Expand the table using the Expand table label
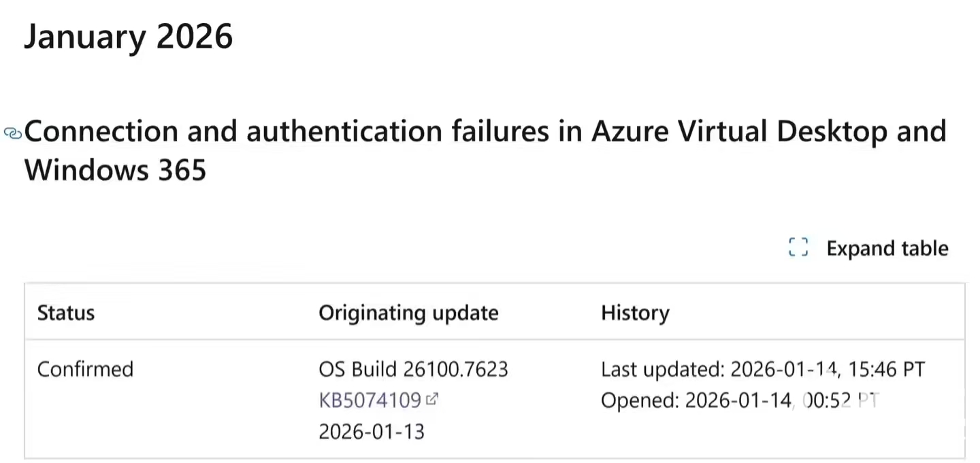 [x=887, y=248]
